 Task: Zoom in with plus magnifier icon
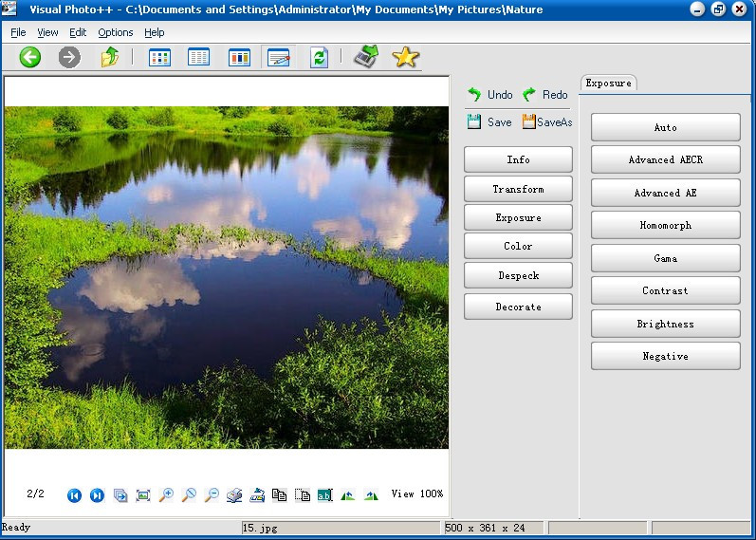pyautogui.click(x=166, y=495)
